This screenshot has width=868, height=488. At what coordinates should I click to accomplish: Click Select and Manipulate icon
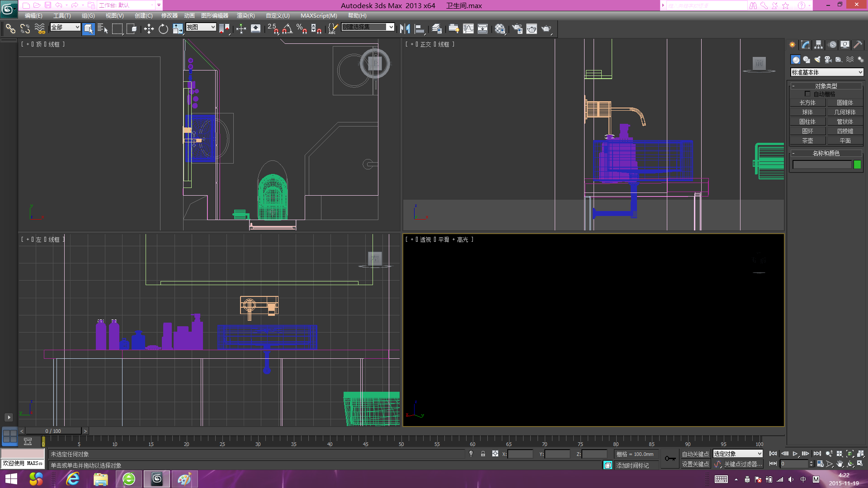pos(241,29)
